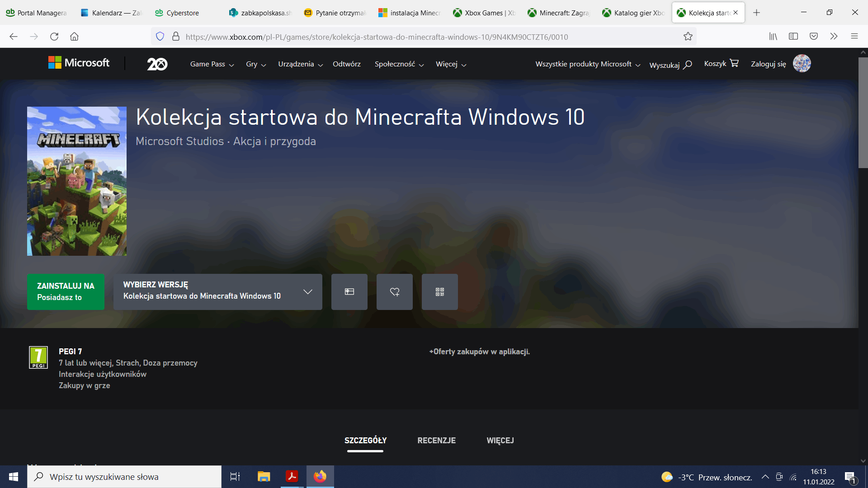Viewport: 868px width, 488px height.
Task: Click the redeem code card icon button
Action: pyautogui.click(x=349, y=292)
